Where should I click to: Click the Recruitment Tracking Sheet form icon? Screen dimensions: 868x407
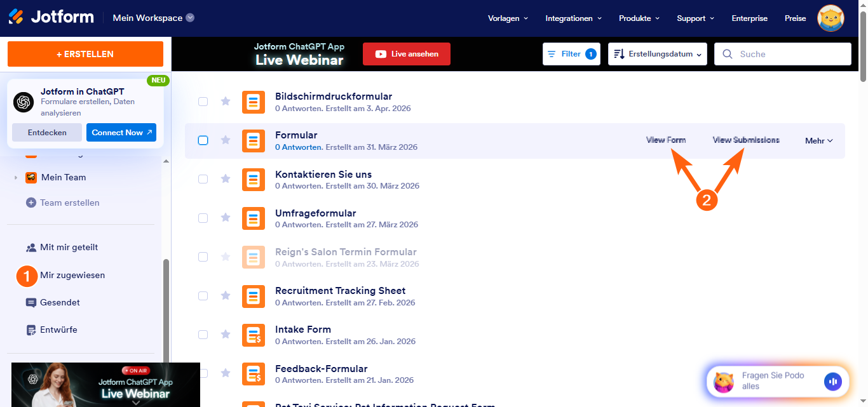(x=254, y=296)
